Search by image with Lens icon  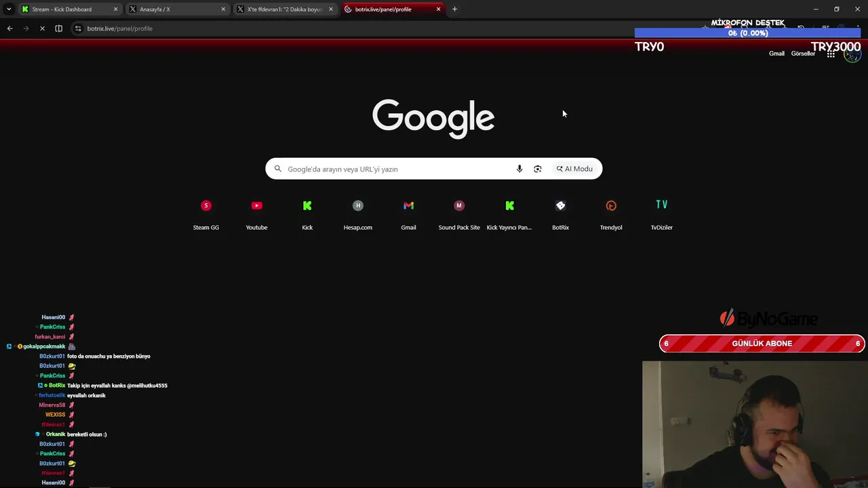538,169
